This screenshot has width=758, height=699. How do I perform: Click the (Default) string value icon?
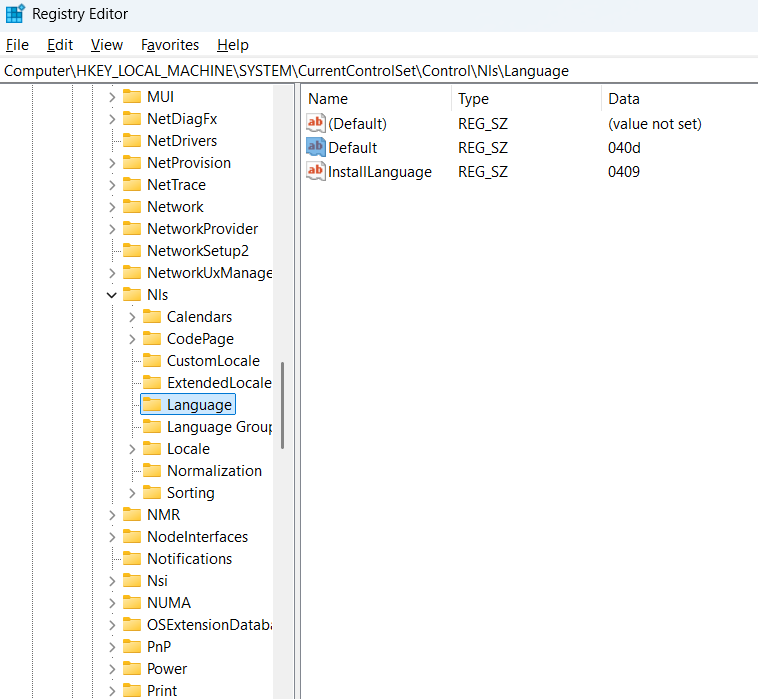coord(315,124)
